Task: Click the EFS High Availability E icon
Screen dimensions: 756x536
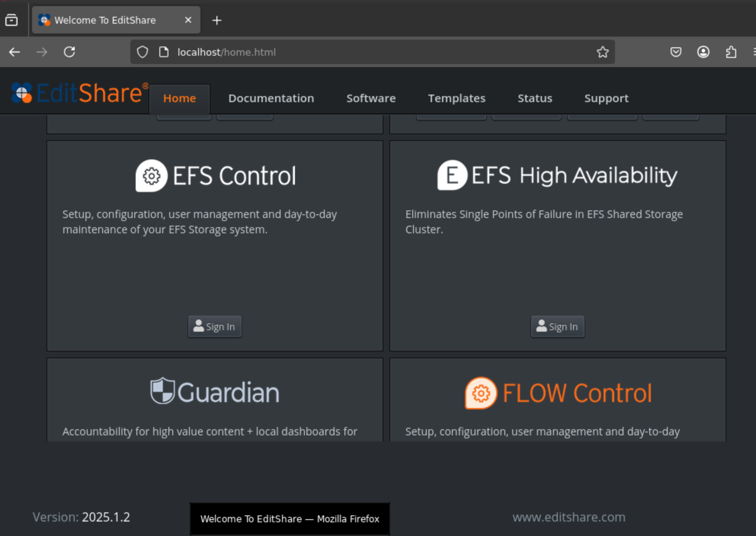Action: pos(452,175)
